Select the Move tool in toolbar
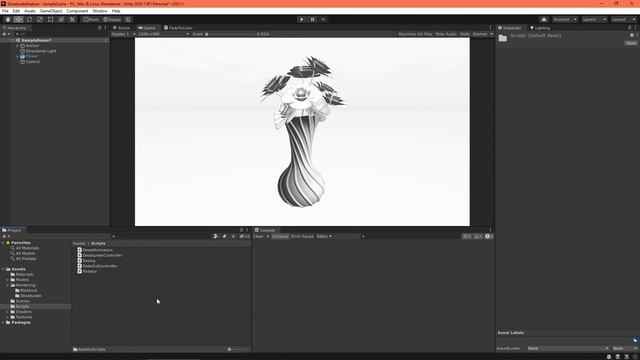 [18, 19]
